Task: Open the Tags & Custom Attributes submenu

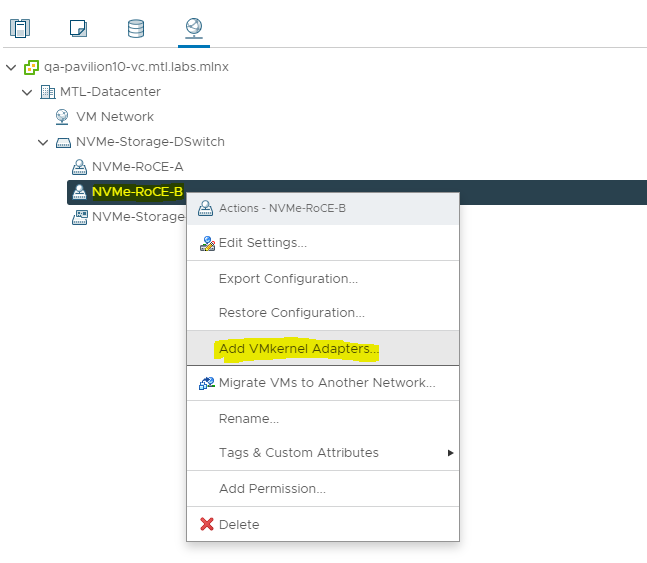Action: pyautogui.click(x=323, y=453)
